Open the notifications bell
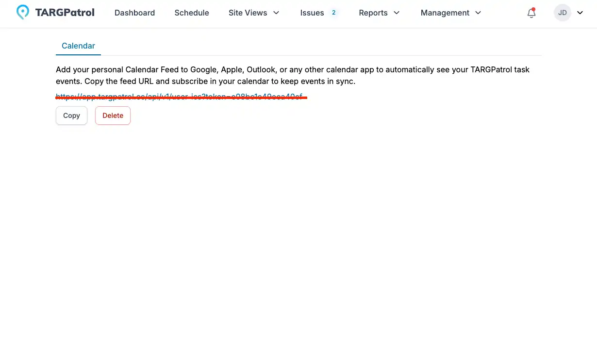 tap(531, 13)
